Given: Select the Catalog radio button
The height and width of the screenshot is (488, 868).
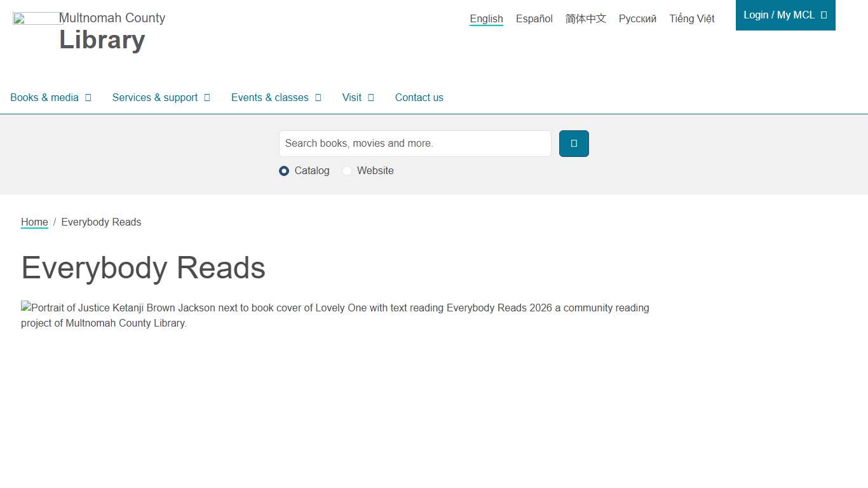Looking at the screenshot, I should [x=284, y=171].
